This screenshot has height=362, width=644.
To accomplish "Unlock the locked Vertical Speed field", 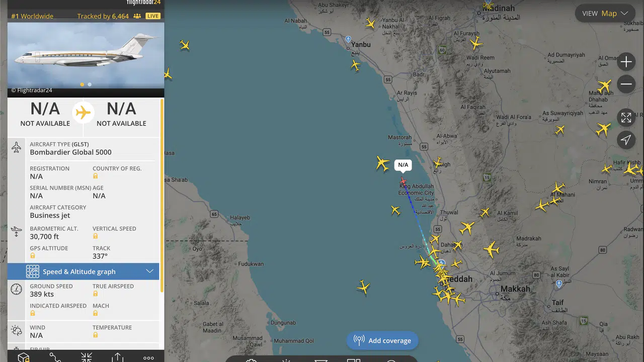I will tap(95, 236).
